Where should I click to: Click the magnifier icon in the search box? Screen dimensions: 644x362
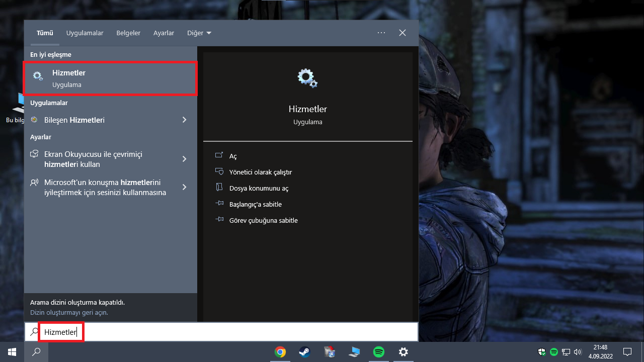[x=34, y=332]
